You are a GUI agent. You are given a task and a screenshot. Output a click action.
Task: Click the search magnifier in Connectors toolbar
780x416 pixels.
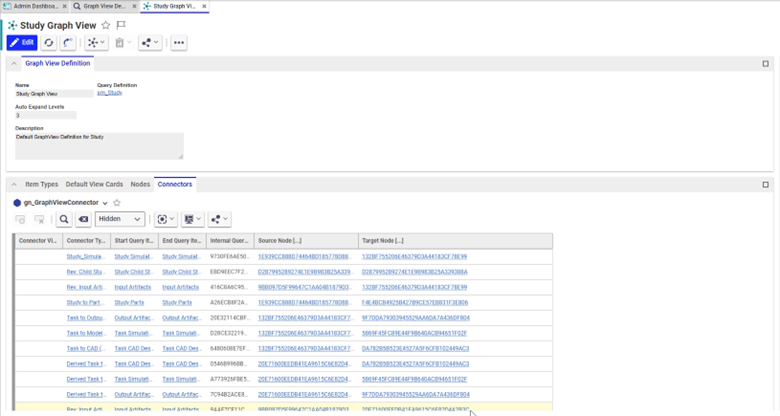tap(63, 219)
